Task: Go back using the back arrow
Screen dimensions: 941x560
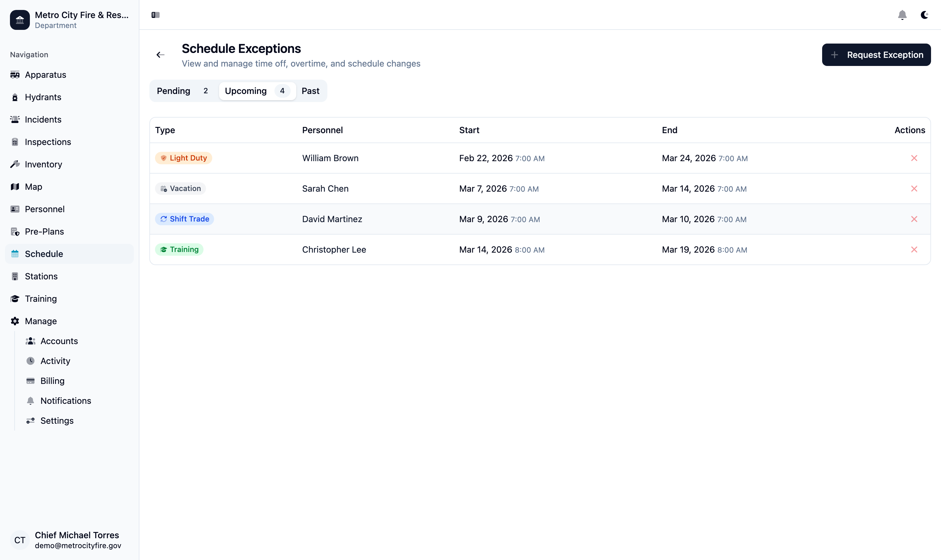Action: [160, 55]
